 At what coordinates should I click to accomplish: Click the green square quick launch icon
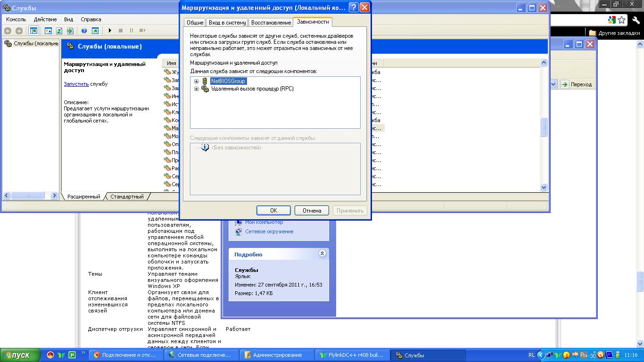[x=72, y=355]
